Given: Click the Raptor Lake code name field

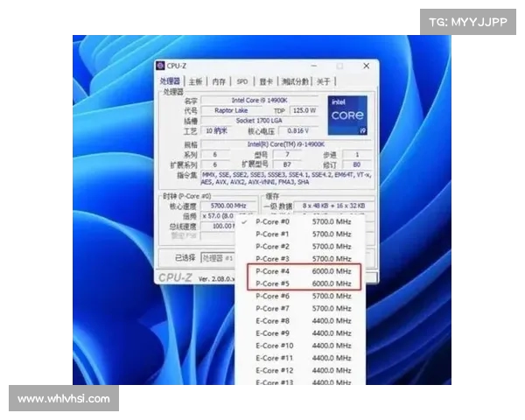Looking at the screenshot, I should click(231, 110).
